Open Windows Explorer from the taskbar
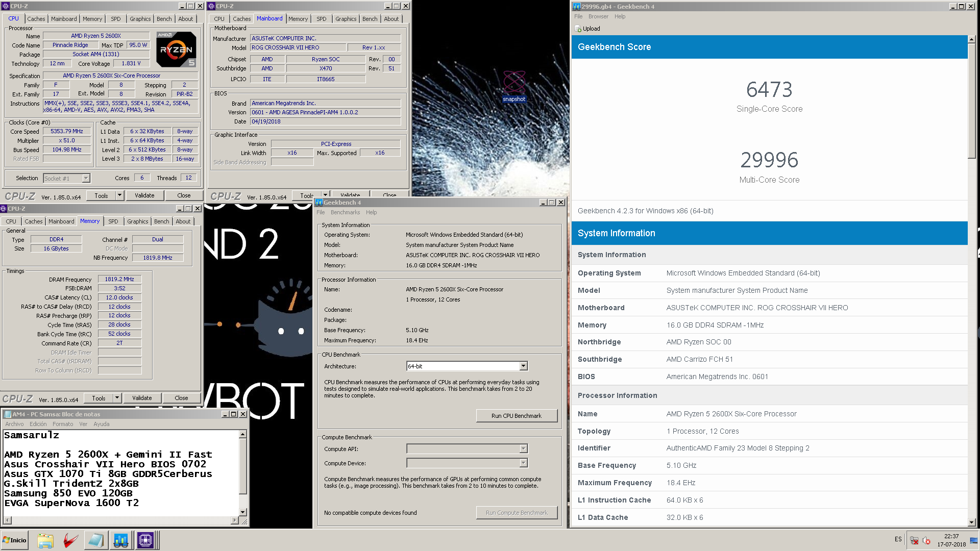The height and width of the screenshot is (551, 980). pos(45,540)
